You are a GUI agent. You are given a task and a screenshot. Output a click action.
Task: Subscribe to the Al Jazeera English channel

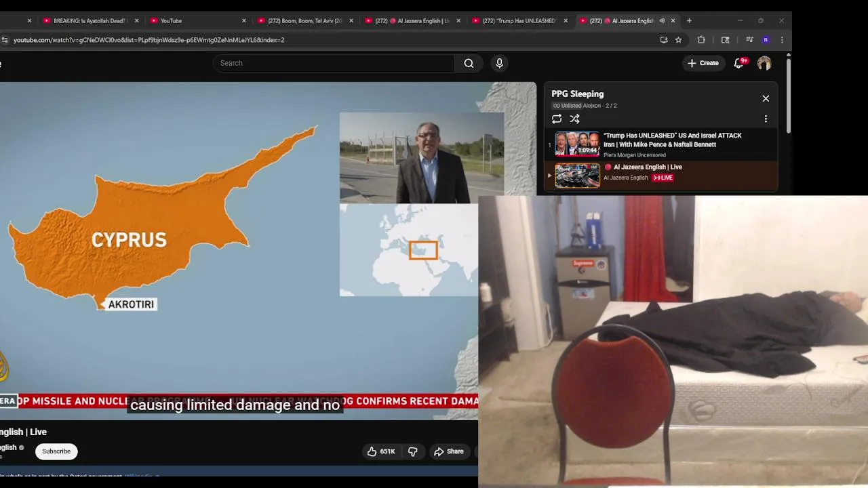(x=56, y=451)
